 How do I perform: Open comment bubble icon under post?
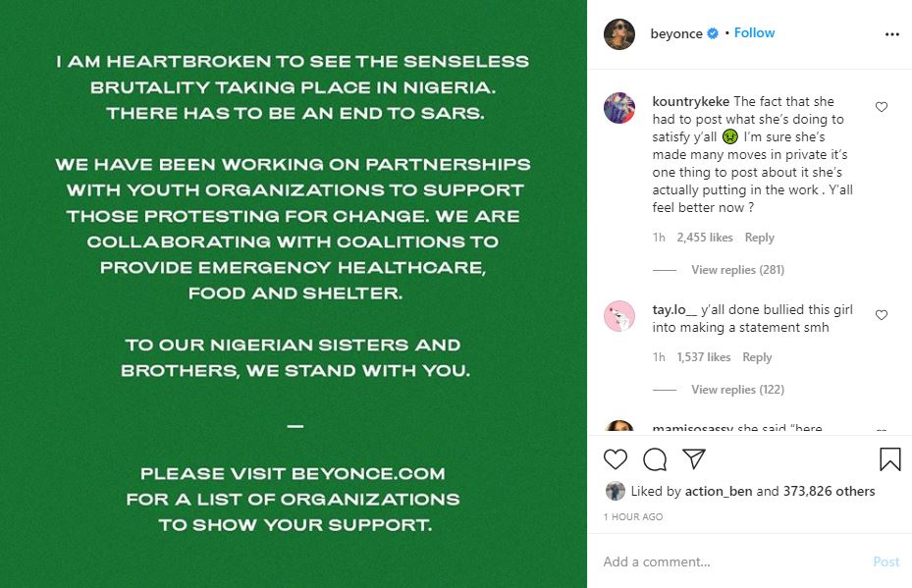click(x=655, y=459)
